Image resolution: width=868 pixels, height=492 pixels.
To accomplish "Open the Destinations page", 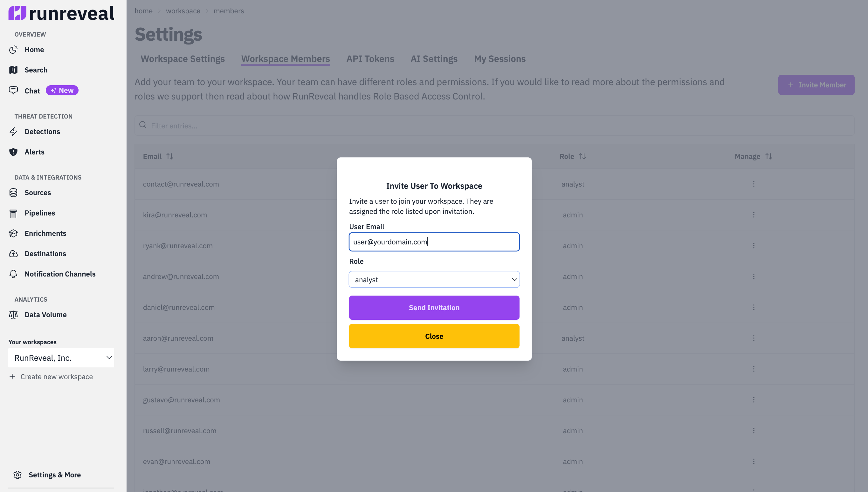I will coord(45,253).
